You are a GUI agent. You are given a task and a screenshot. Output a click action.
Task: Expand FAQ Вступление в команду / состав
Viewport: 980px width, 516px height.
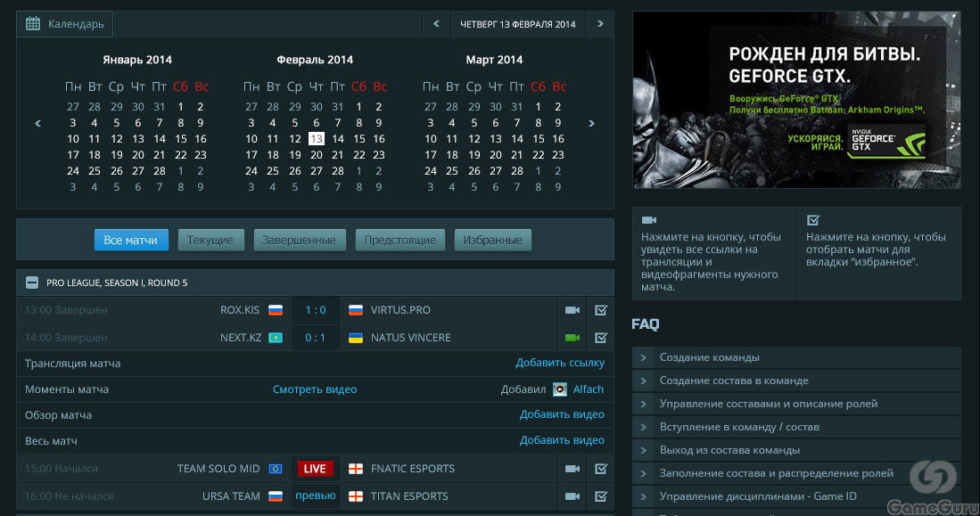tap(796, 427)
